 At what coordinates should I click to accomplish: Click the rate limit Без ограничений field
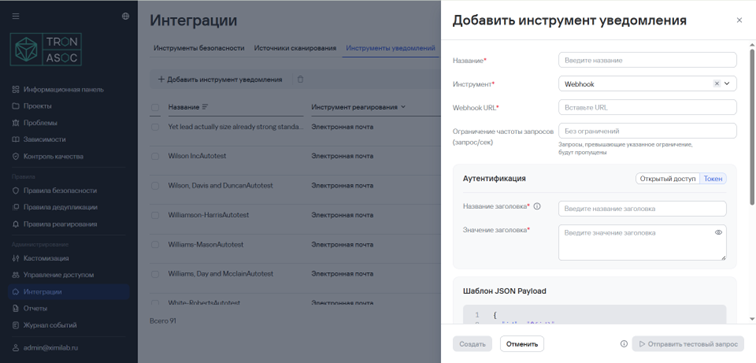pyautogui.click(x=647, y=131)
